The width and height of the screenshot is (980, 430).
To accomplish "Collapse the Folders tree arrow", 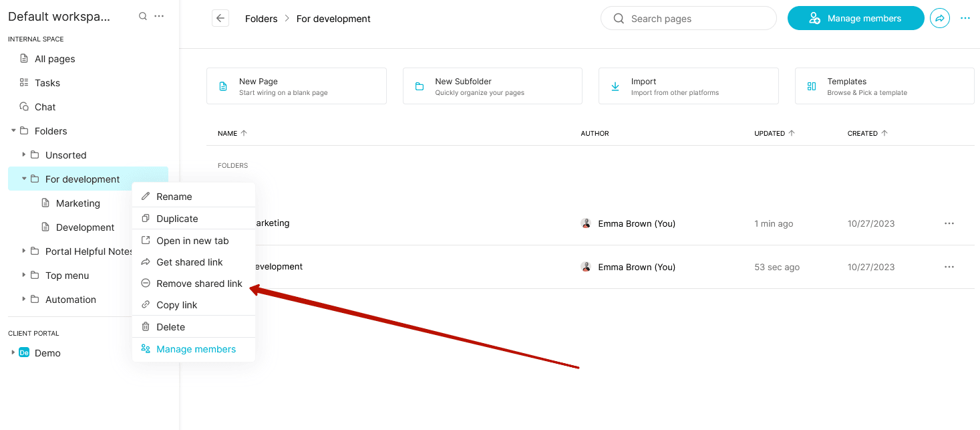I will 13,130.
